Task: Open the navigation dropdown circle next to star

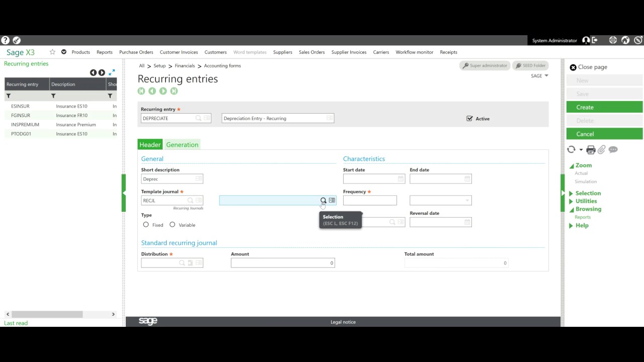Action: pos(64,52)
